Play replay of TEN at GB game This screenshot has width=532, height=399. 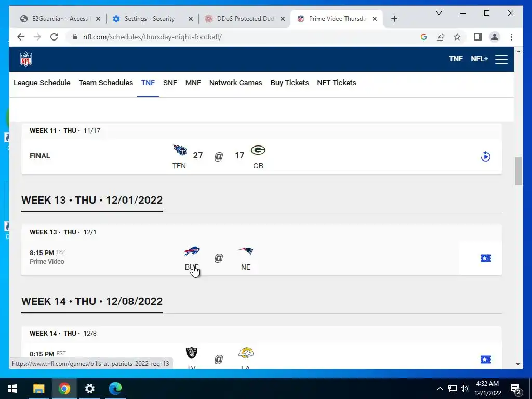[486, 156]
